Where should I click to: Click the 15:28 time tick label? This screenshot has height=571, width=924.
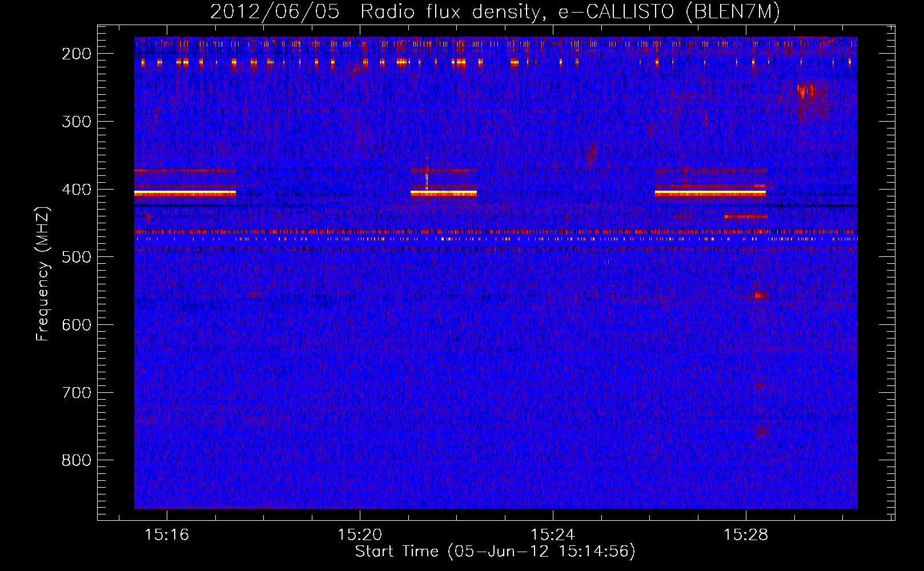pos(746,535)
